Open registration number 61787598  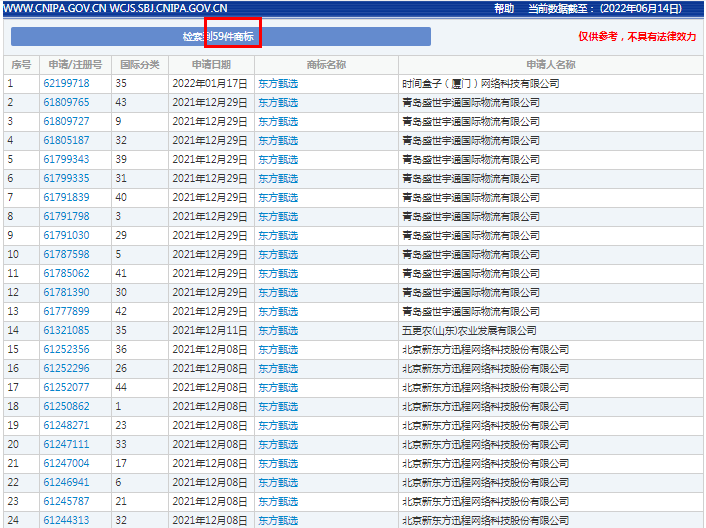66,254
